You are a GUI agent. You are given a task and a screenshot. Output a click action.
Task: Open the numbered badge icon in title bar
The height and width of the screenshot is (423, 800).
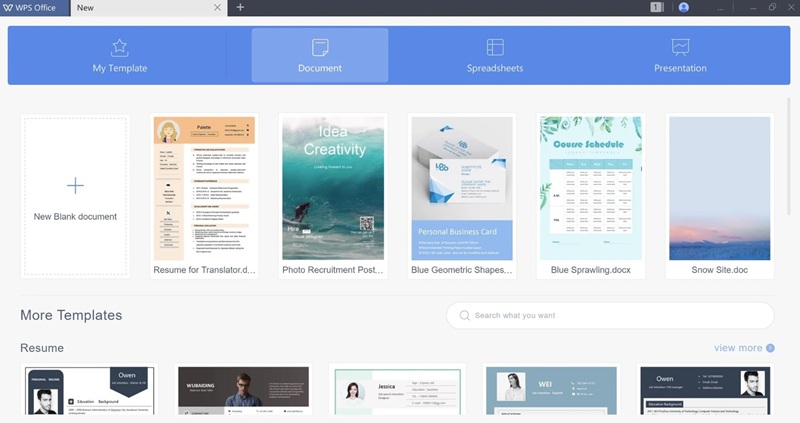tap(657, 7)
